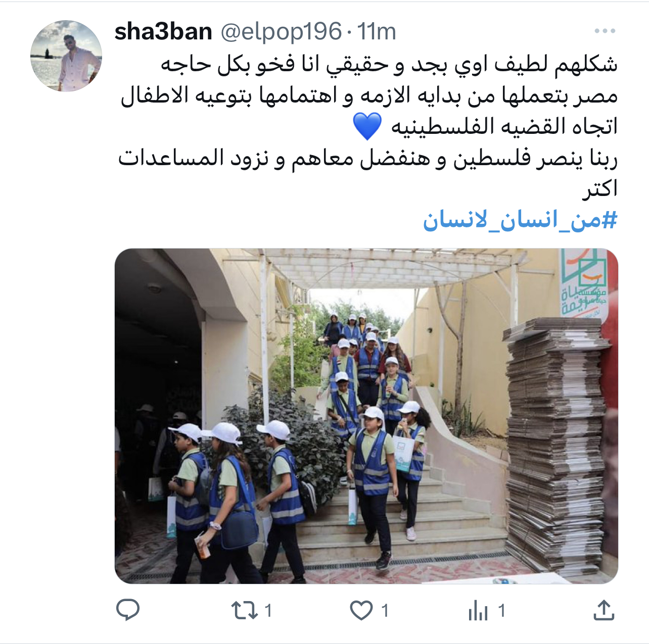Image resolution: width=649 pixels, height=644 pixels.
Task: Enlarge the attached photo of children on stairs
Action: [366, 416]
